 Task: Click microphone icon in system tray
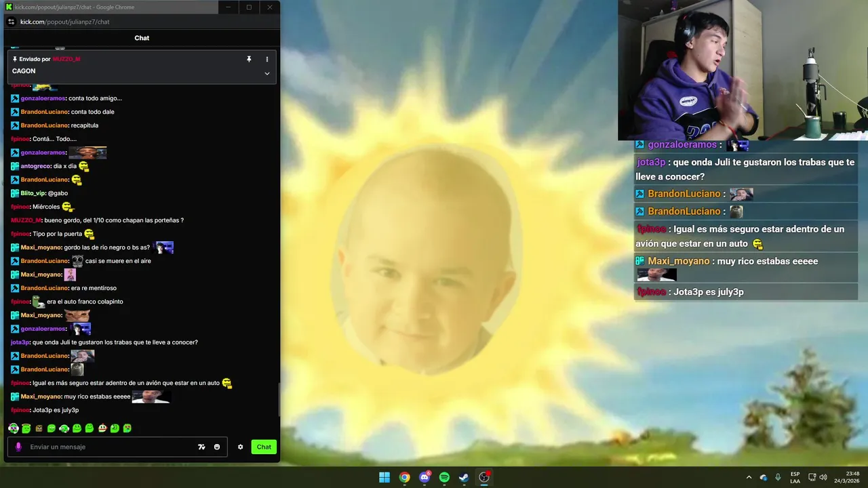tap(778, 477)
